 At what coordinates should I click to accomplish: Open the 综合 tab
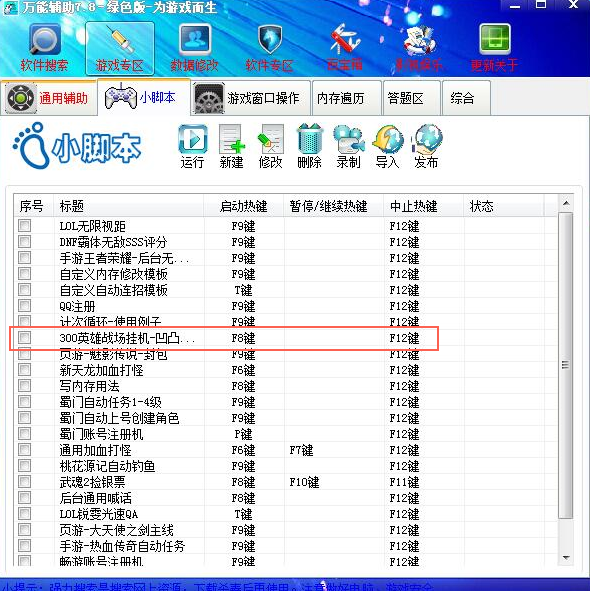(x=466, y=98)
